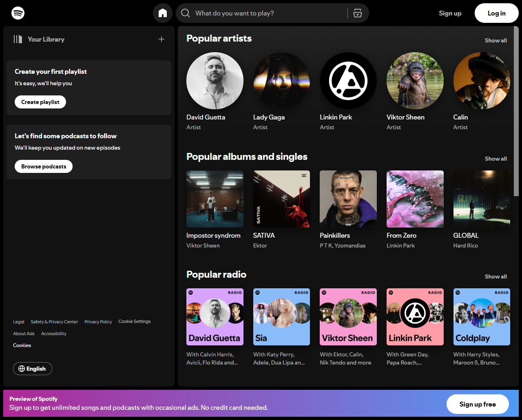Click the Popular radio heading

click(216, 274)
